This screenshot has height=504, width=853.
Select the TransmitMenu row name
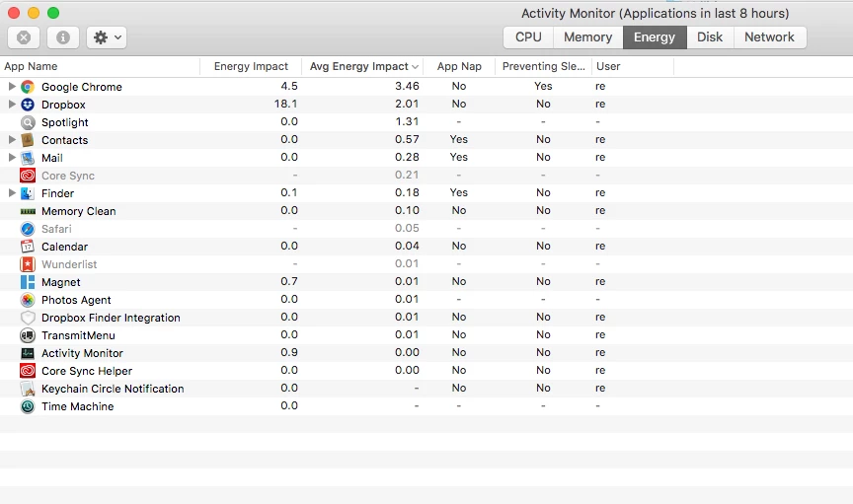78,335
